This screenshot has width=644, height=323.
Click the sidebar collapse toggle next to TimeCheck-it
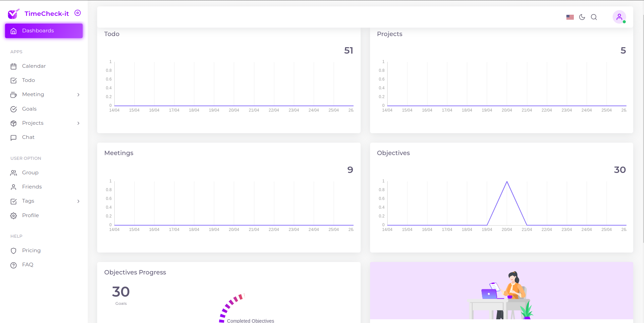78,13
